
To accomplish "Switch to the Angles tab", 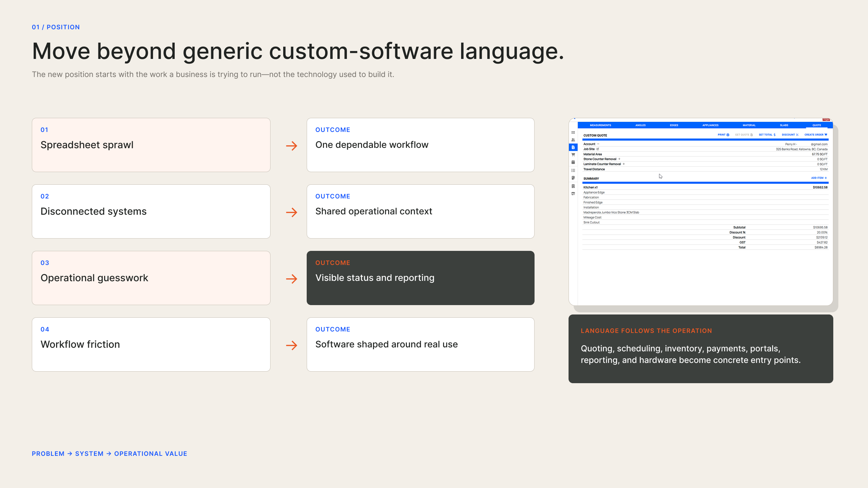I will (641, 125).
